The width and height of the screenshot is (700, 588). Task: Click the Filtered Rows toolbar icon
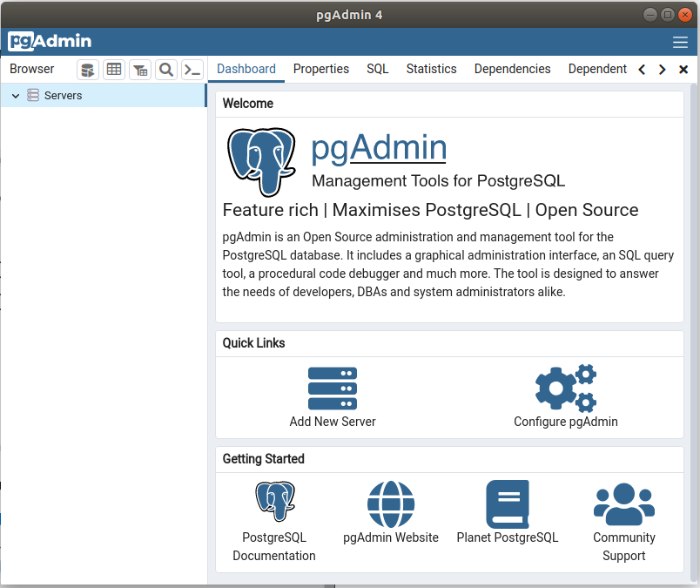click(x=140, y=70)
